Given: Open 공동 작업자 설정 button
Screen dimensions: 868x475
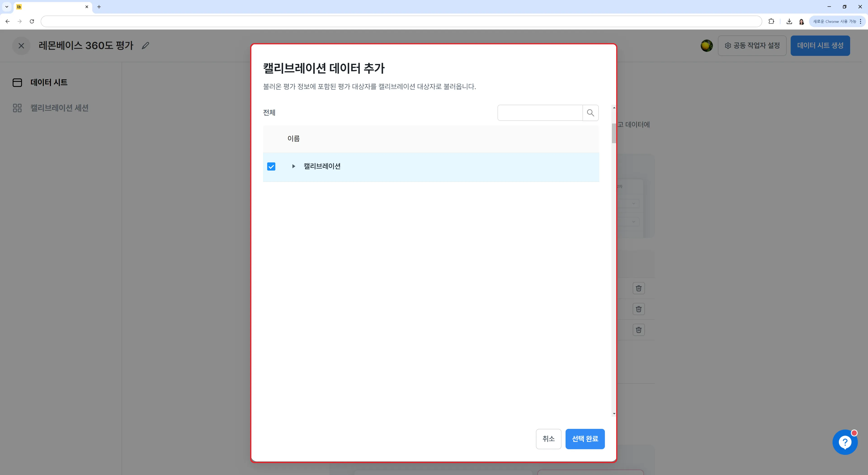Looking at the screenshot, I should [752, 45].
